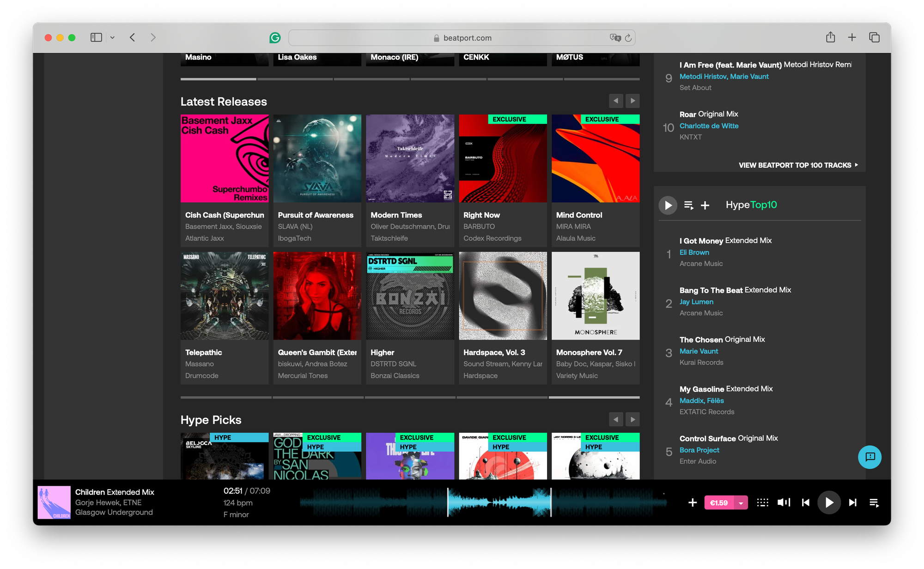
Task: Click the plus icon beside Hype Top10
Action: [705, 205]
